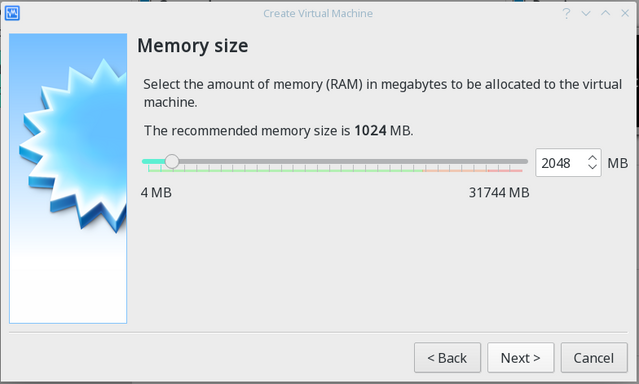This screenshot has height=384, width=639.
Task: Click the 4 MB minimum label
Action: click(x=156, y=192)
